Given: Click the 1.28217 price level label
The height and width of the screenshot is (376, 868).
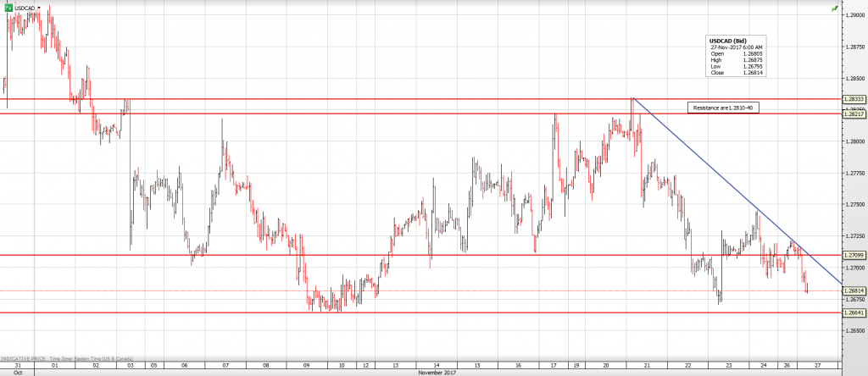Looking at the screenshot, I should (854, 114).
